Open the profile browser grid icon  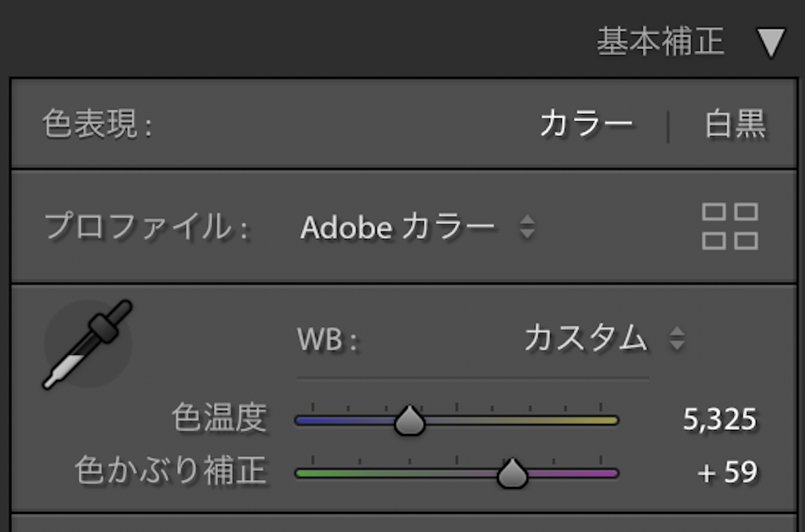pos(731,227)
